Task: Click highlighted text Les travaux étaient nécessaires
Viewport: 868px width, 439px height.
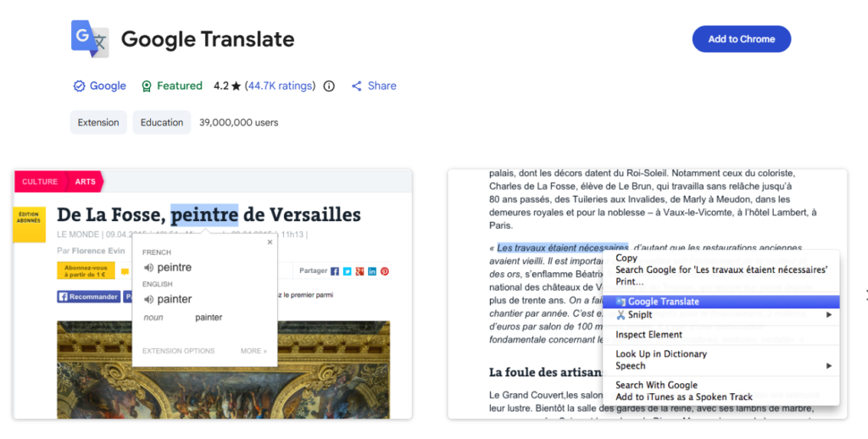Action: [563, 247]
